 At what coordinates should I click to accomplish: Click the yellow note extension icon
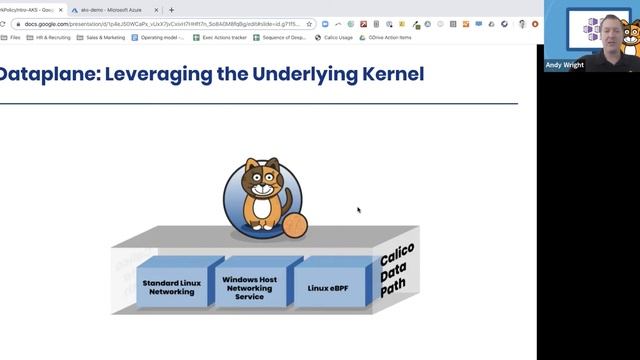click(x=402, y=24)
